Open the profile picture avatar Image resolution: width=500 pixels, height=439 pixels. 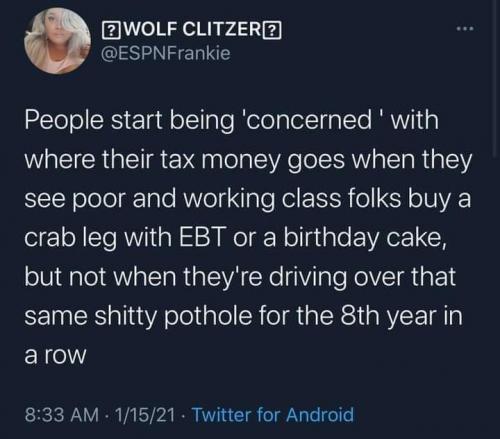coord(57,40)
